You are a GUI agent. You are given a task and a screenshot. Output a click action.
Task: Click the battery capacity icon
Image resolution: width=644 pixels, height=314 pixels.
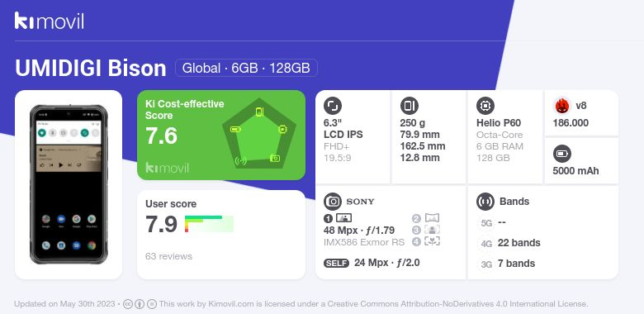(562, 155)
